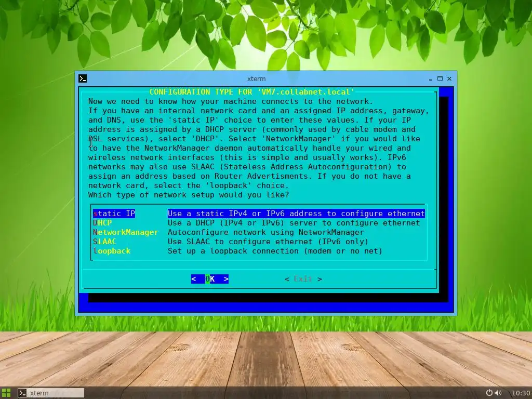Image resolution: width=532 pixels, height=399 pixels.
Task: Click the xterm taskbar entry
Action: pyautogui.click(x=51, y=393)
